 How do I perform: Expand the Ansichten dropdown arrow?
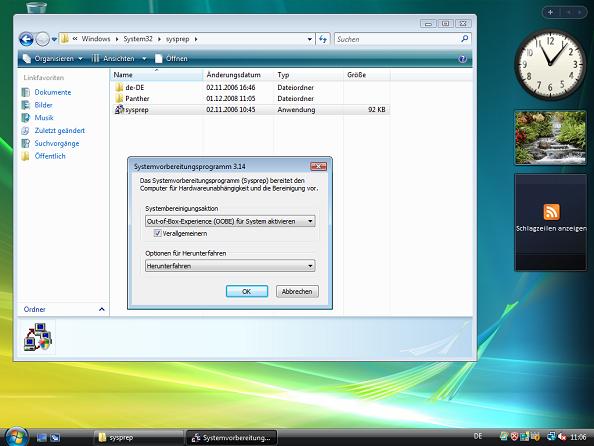(144, 59)
